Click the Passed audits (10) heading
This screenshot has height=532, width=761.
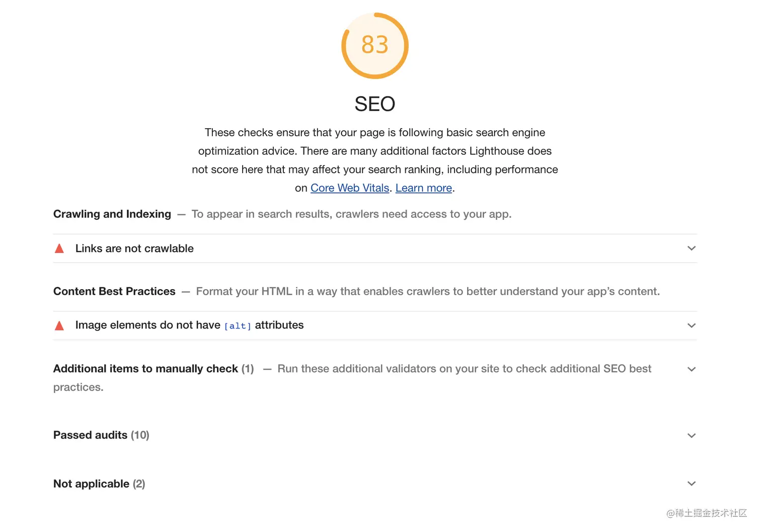(x=101, y=435)
